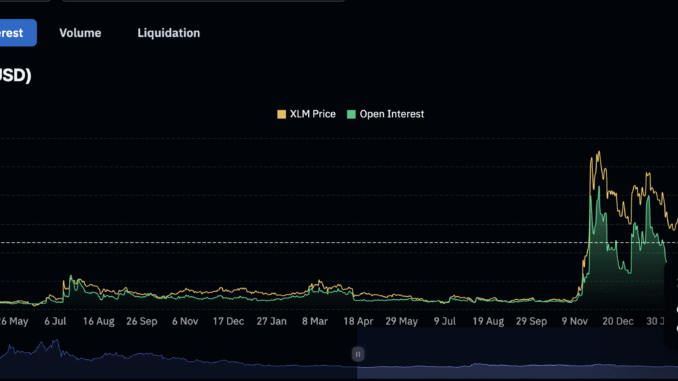The image size is (678, 381).
Task: Click the 6 Nov date label
Action: click(185, 321)
